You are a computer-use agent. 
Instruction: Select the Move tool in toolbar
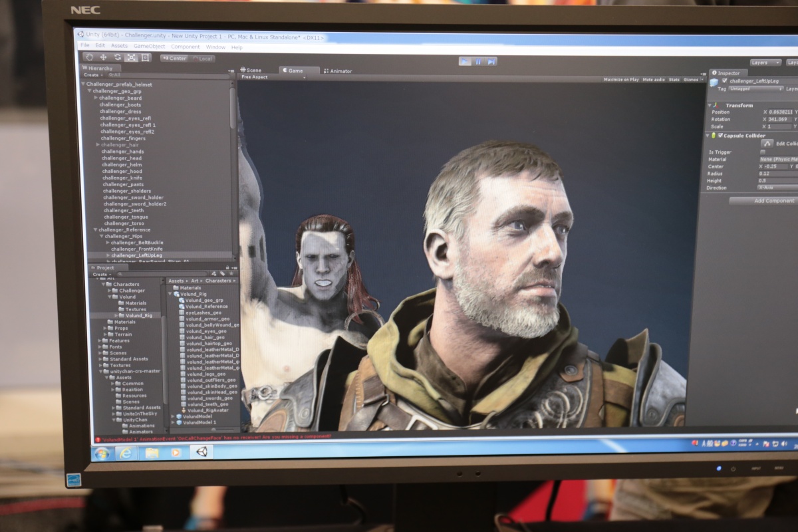pyautogui.click(x=103, y=57)
